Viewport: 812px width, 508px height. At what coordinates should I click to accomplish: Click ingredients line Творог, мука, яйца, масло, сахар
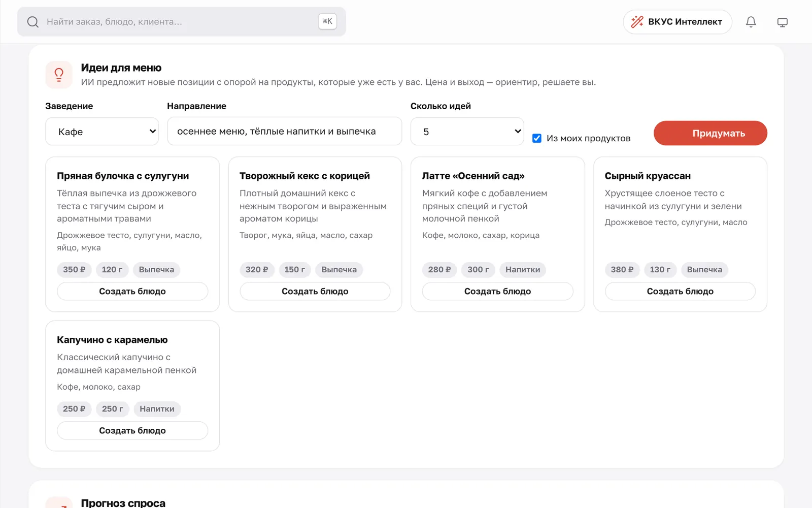(x=306, y=235)
